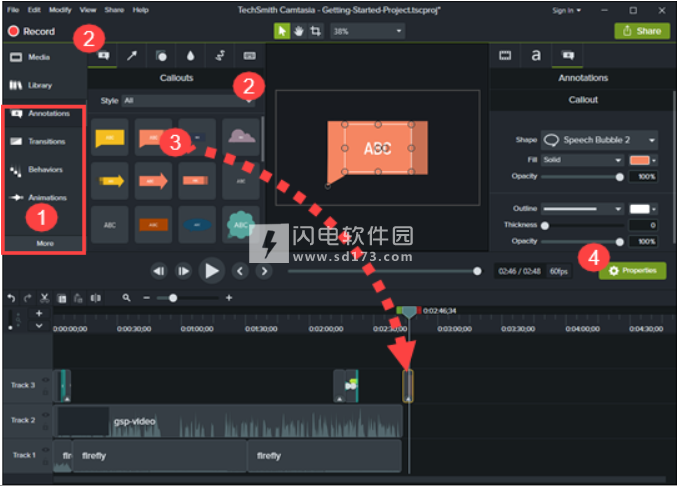
Task: Select Annotations in the sidebar
Action: tap(43, 114)
